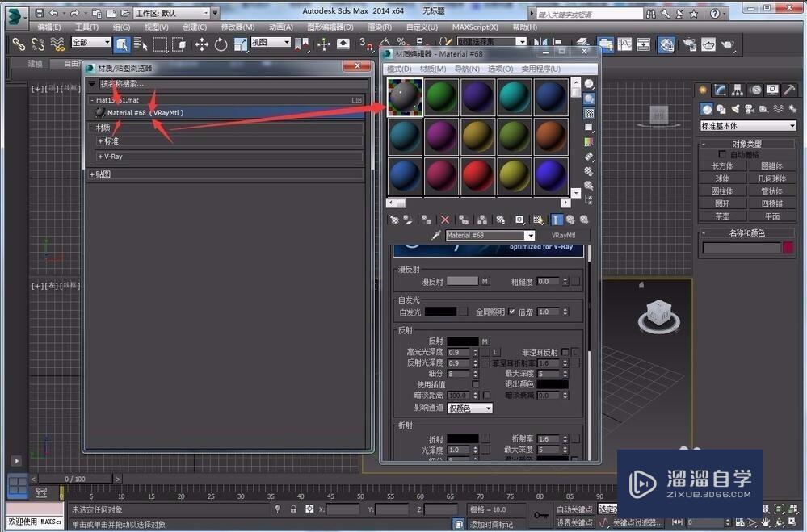
Task: Open the 全部 selection filter dropdown
Action: [x=91, y=42]
